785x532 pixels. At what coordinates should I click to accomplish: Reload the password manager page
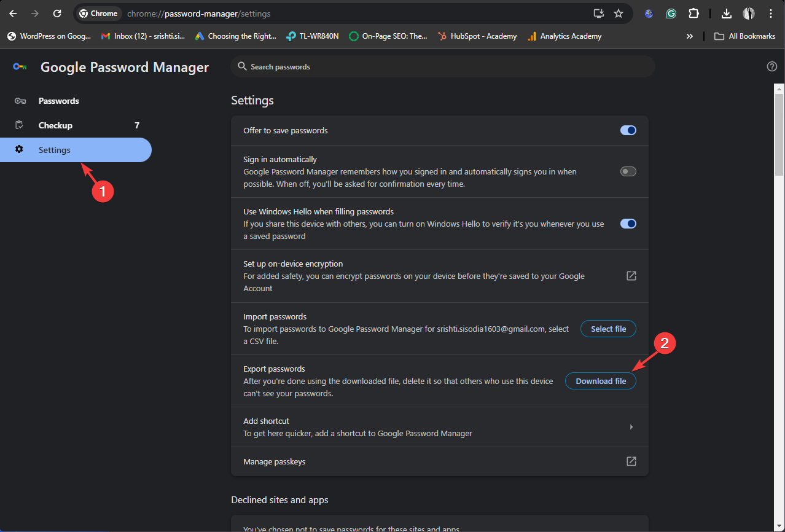[57, 14]
